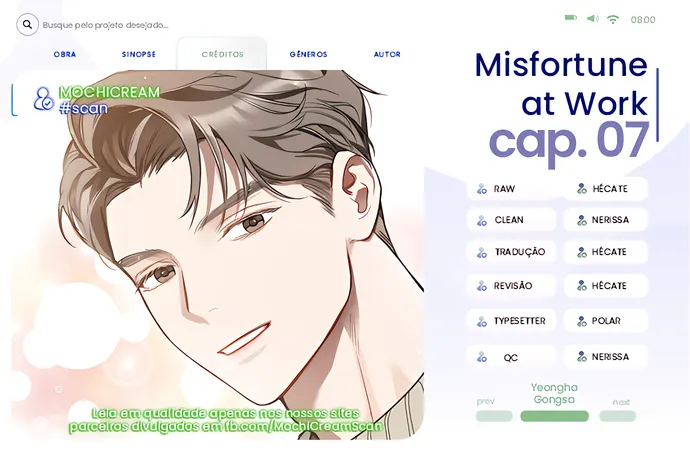Click the user icon beside TRADUÇÃO
Image resolution: width=690 pixels, height=452 pixels.
pos(482,252)
